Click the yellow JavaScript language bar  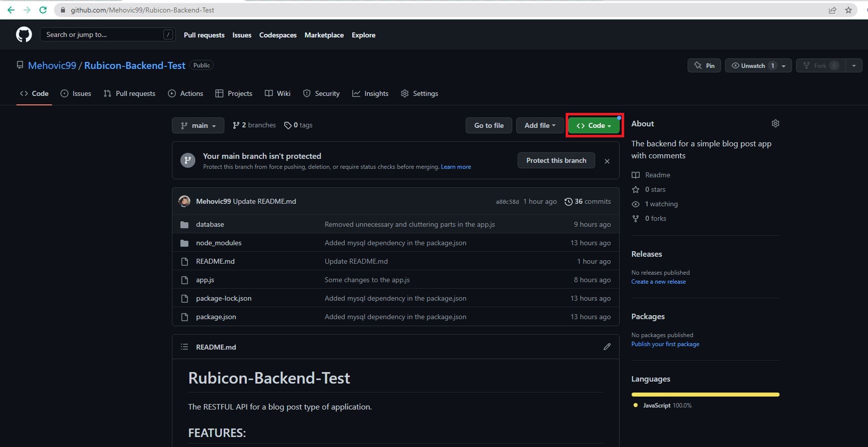(x=705, y=395)
